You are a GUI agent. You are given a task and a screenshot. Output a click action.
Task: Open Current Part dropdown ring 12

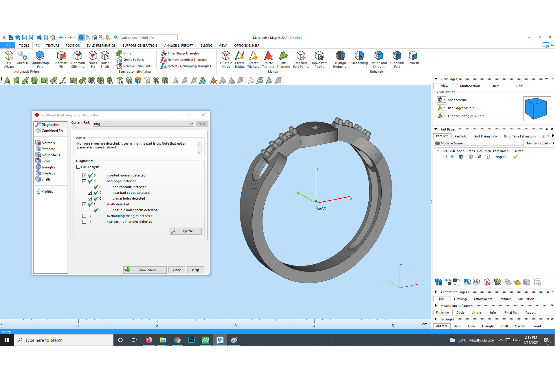(143, 124)
